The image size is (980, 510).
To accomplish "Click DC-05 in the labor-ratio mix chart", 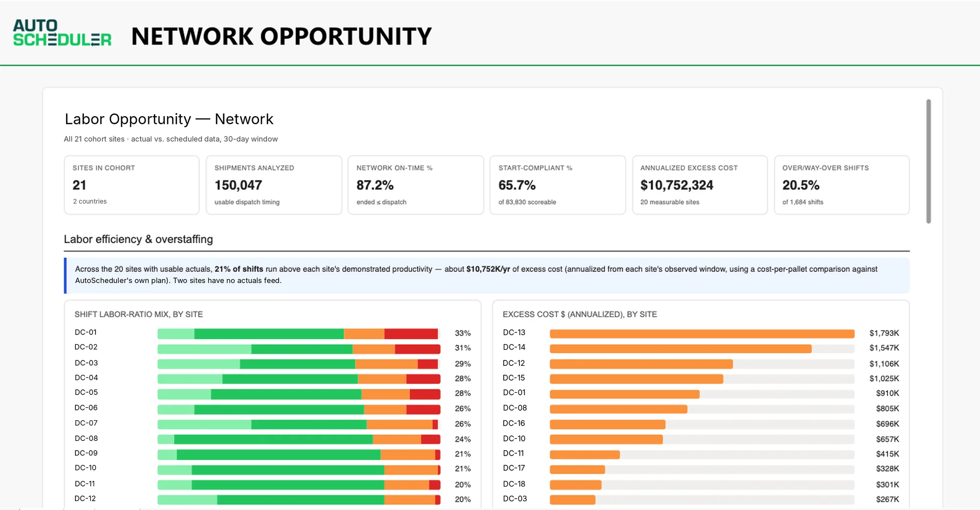I will (86, 392).
